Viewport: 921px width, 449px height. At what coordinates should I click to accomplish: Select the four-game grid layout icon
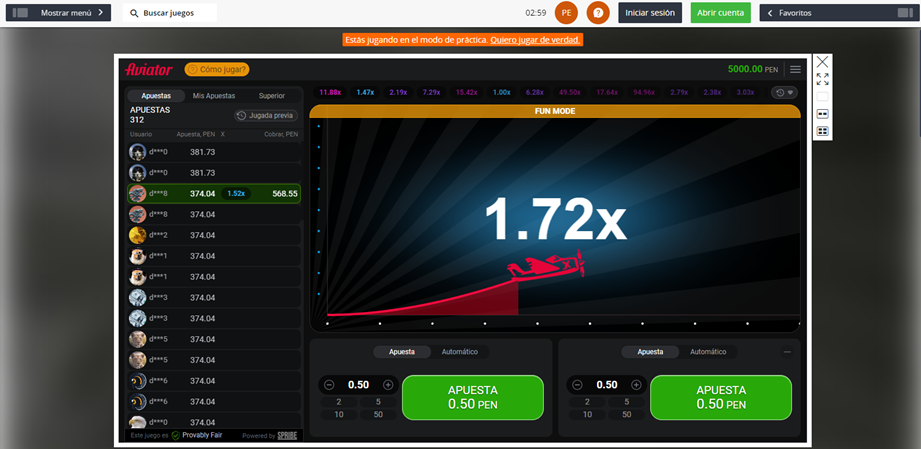point(822,131)
